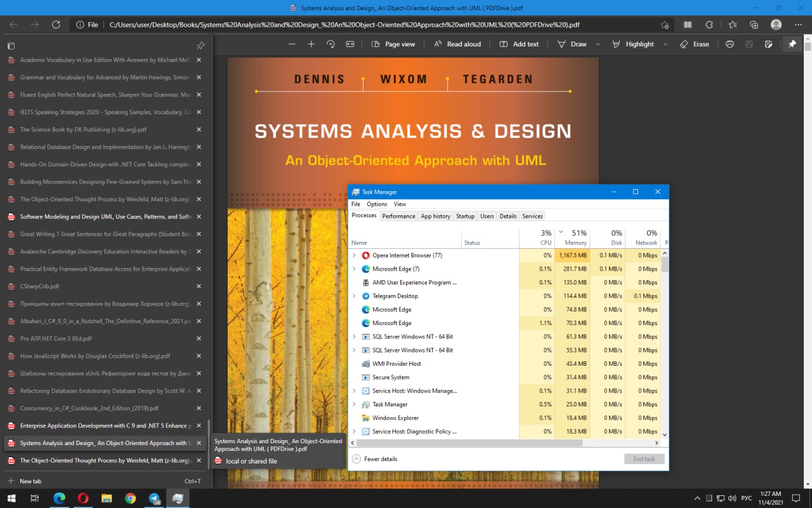Click the browser Refresh icon
Viewport: 812px width, 508px height.
(56, 25)
